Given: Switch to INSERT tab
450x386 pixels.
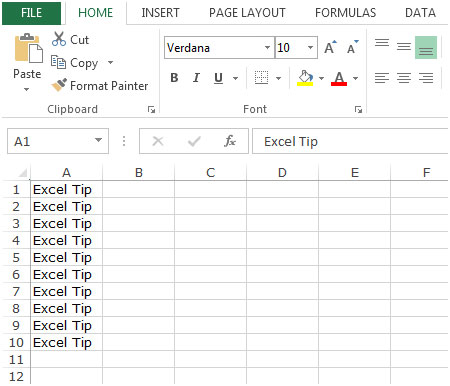Looking at the screenshot, I should (160, 13).
